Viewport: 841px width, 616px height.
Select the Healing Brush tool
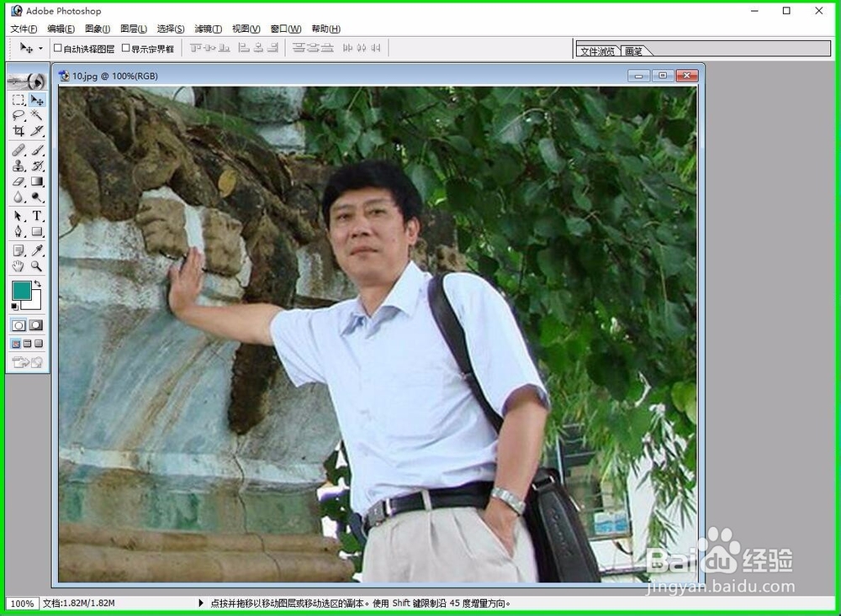pos(19,150)
